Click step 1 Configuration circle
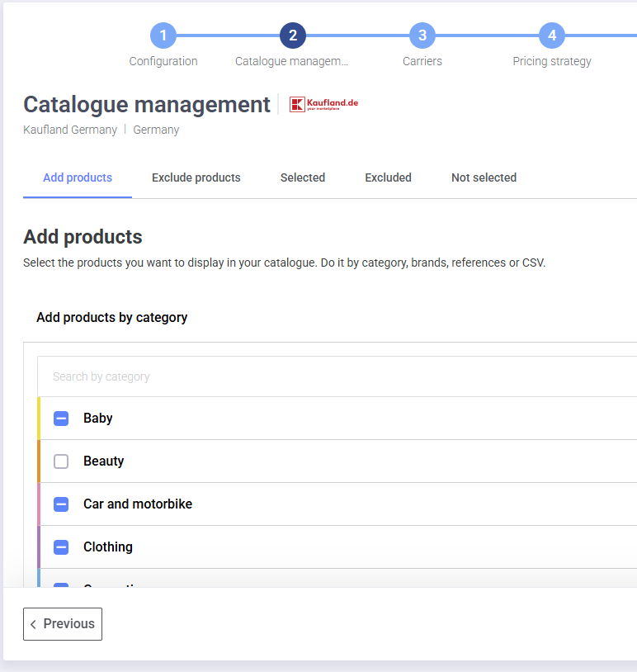Viewport: 637px width, 672px height. 163,35
